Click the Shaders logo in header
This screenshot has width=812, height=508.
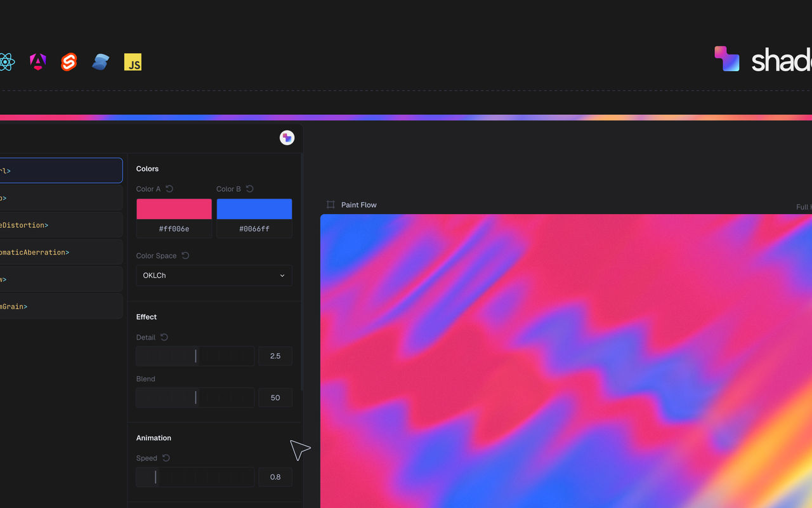pos(763,59)
